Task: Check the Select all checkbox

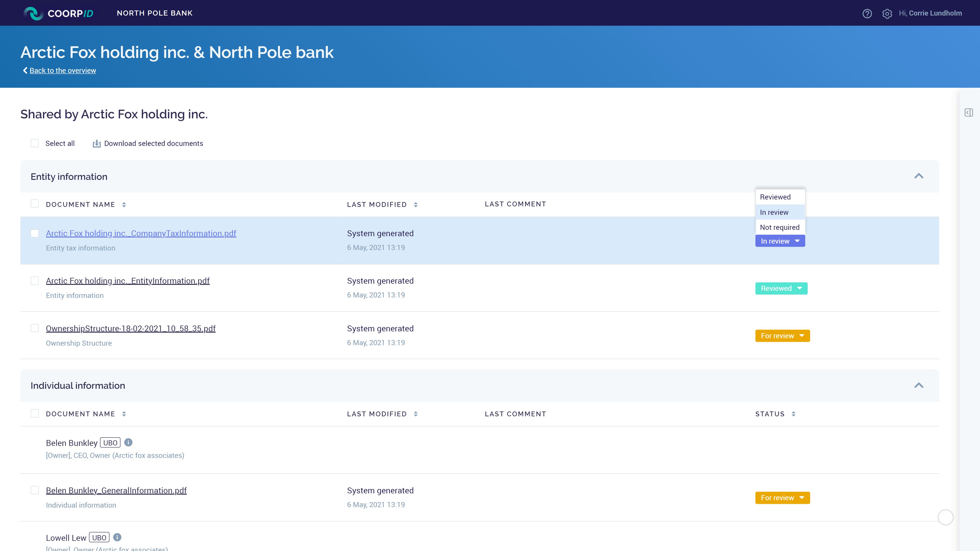Action: (x=35, y=143)
